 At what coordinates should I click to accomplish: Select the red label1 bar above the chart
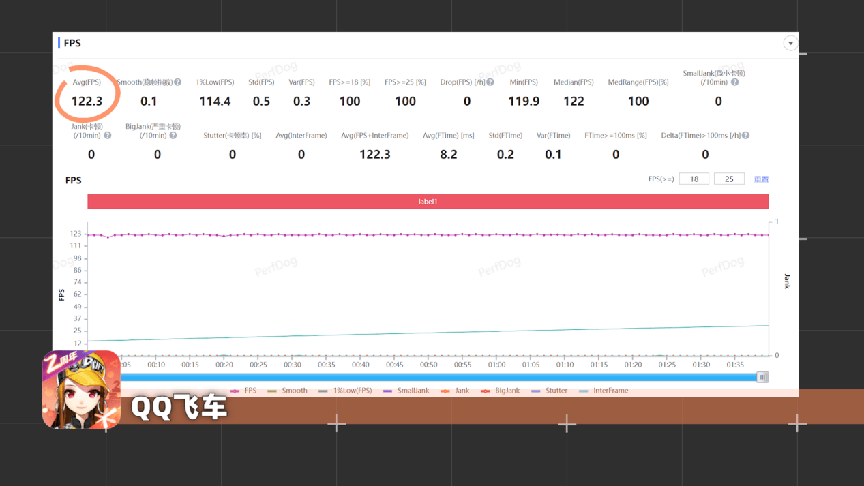click(x=427, y=201)
